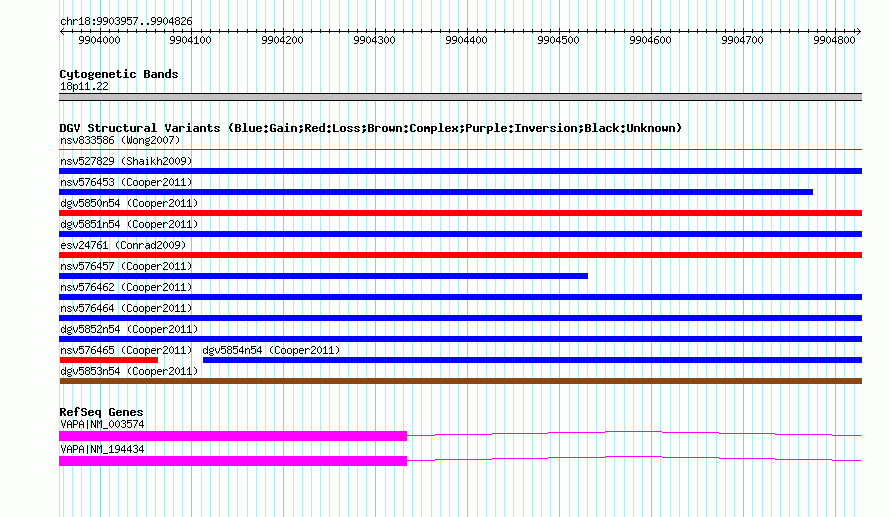This screenshot has width=890, height=517.
Task: Click ruler tick label 9904200
Action: [x=282, y=40]
